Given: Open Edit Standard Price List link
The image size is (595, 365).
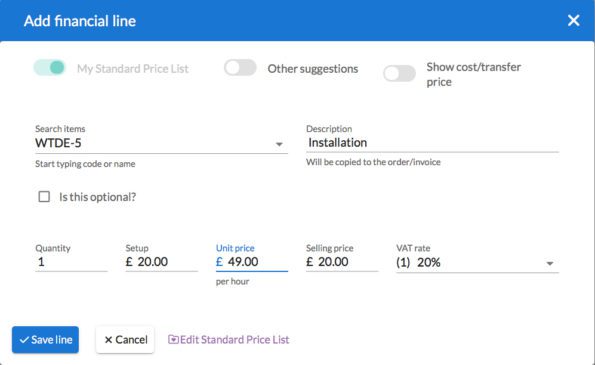Looking at the screenshot, I should click(228, 340).
